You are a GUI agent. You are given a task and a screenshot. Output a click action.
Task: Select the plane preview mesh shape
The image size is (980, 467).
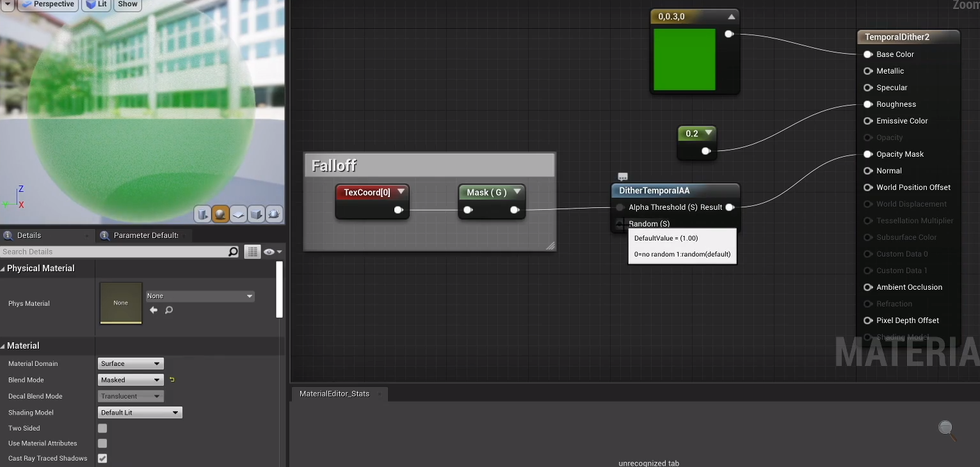coord(238,214)
